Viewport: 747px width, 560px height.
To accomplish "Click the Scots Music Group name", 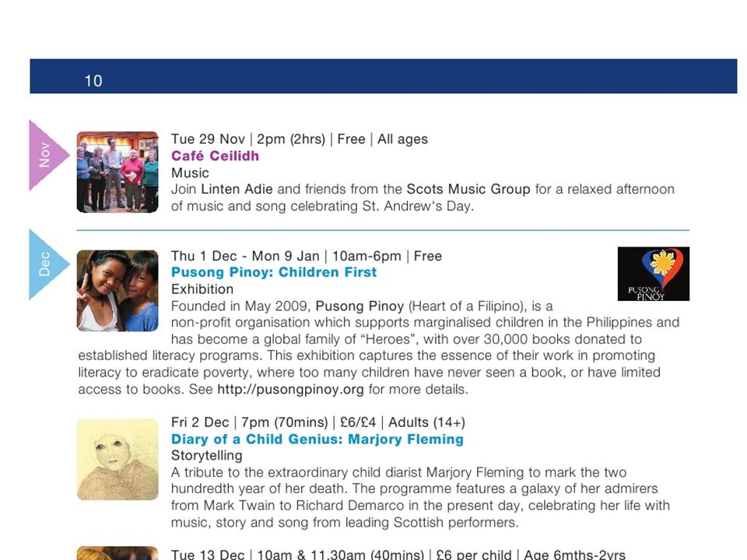I will pos(468,189).
